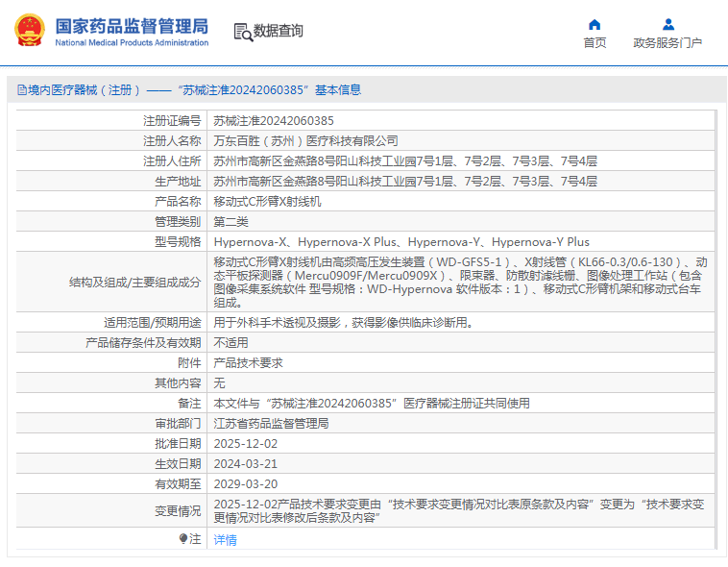This screenshot has width=728, height=567.
Task: Click the NMPA national emblem logo
Action: click(x=30, y=30)
